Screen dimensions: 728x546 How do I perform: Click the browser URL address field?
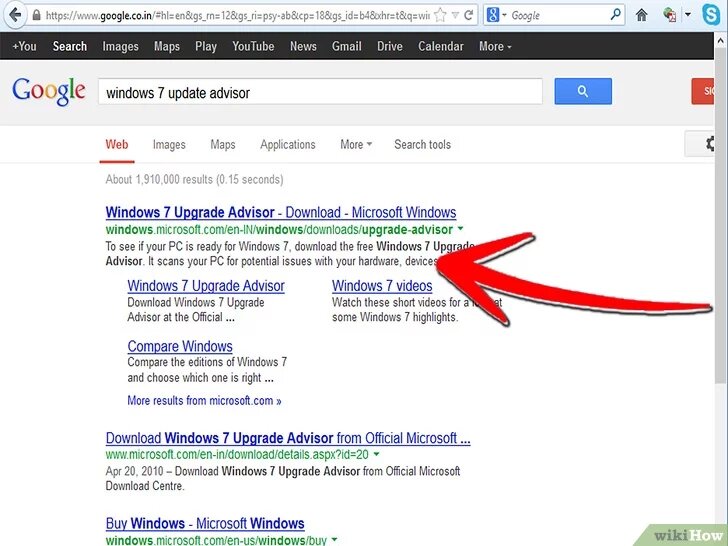(x=237, y=15)
